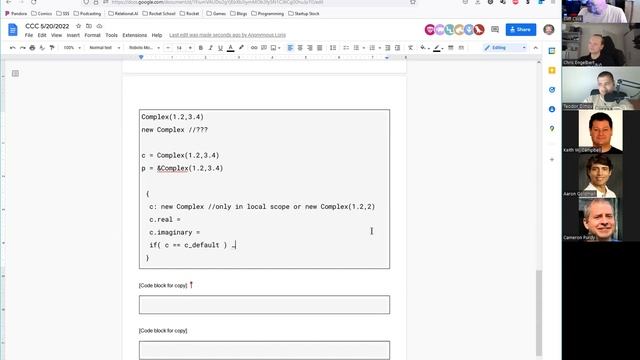The width and height of the screenshot is (640, 360).
Task: Open the border color dropdown
Action: coord(438,48)
